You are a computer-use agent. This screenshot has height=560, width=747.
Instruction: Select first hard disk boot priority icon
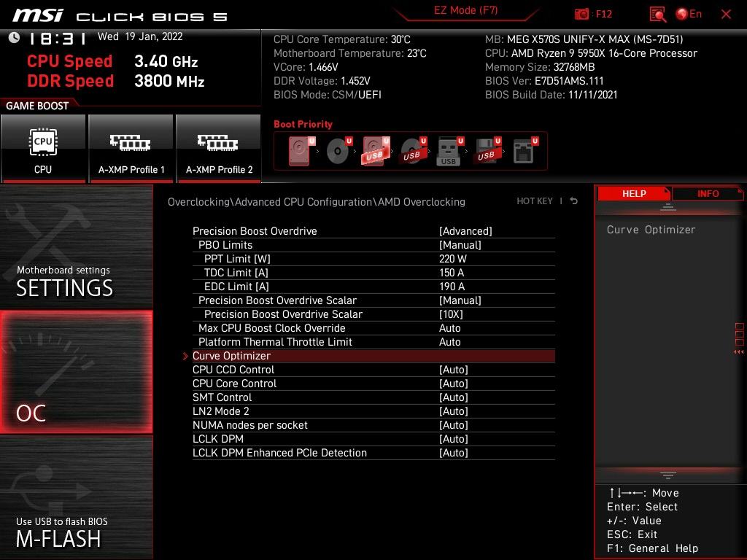coord(301,151)
